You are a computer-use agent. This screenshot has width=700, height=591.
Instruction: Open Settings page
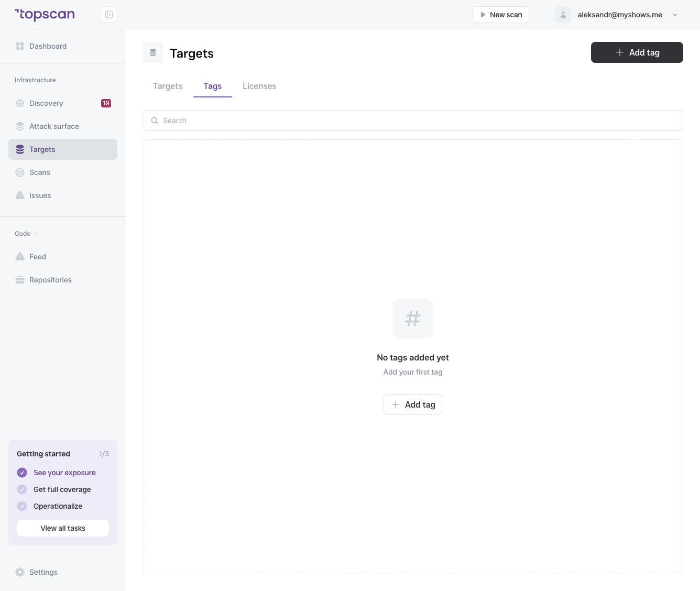tap(63, 572)
